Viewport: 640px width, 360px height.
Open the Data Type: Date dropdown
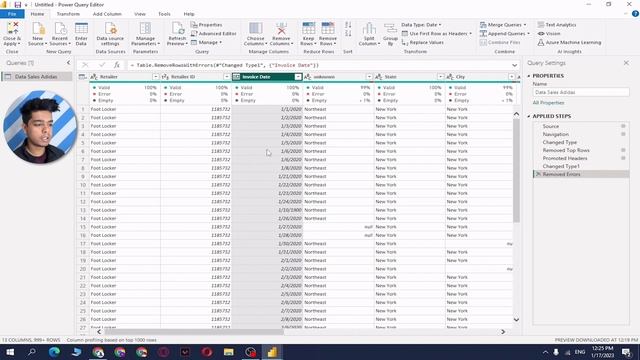point(421,25)
